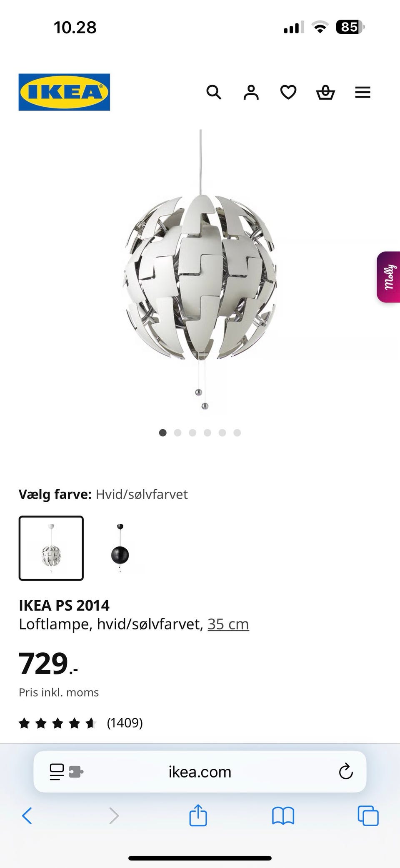Jump to the fourth image carousel dot
The image size is (400, 868).
[207, 433]
